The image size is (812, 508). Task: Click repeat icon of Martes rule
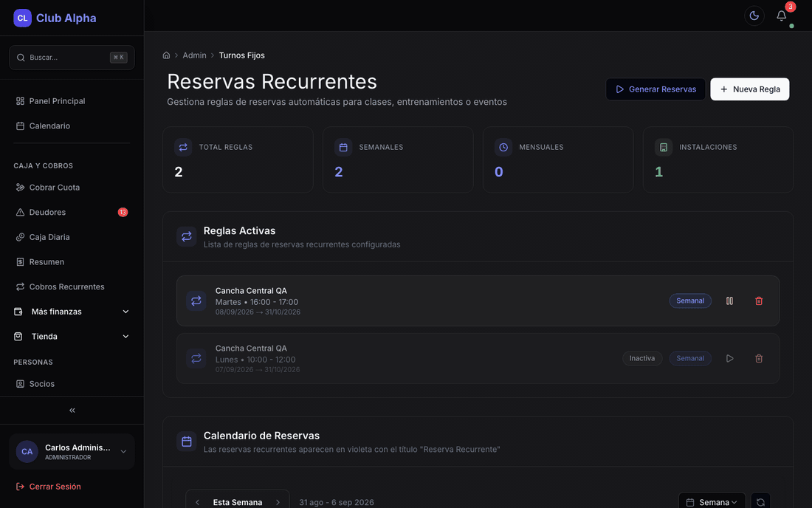[x=196, y=301]
